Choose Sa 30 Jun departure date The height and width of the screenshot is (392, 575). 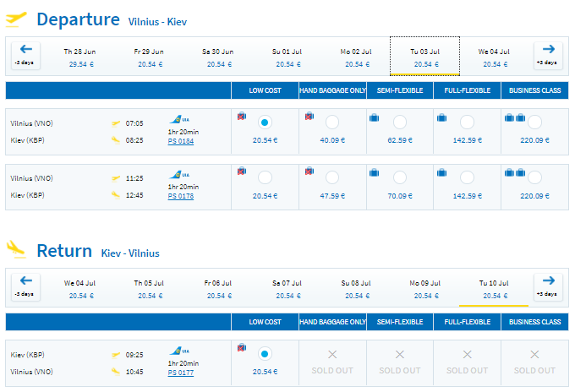click(218, 57)
